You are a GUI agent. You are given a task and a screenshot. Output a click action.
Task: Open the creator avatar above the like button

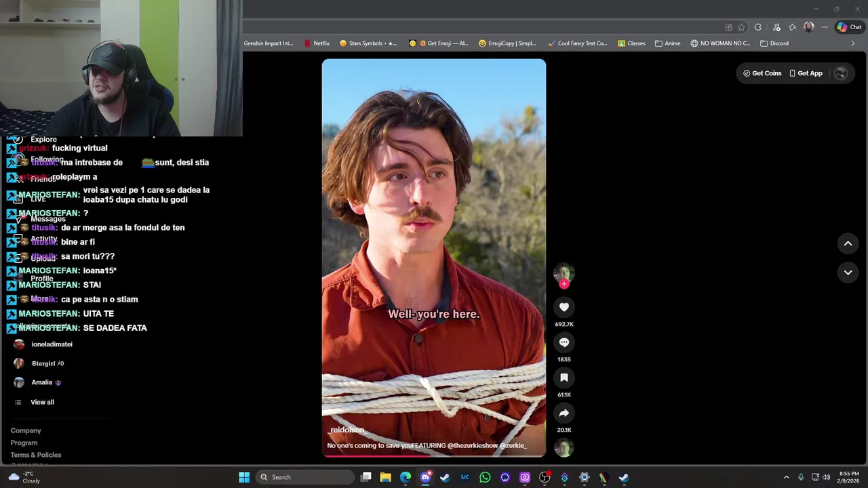(x=564, y=272)
